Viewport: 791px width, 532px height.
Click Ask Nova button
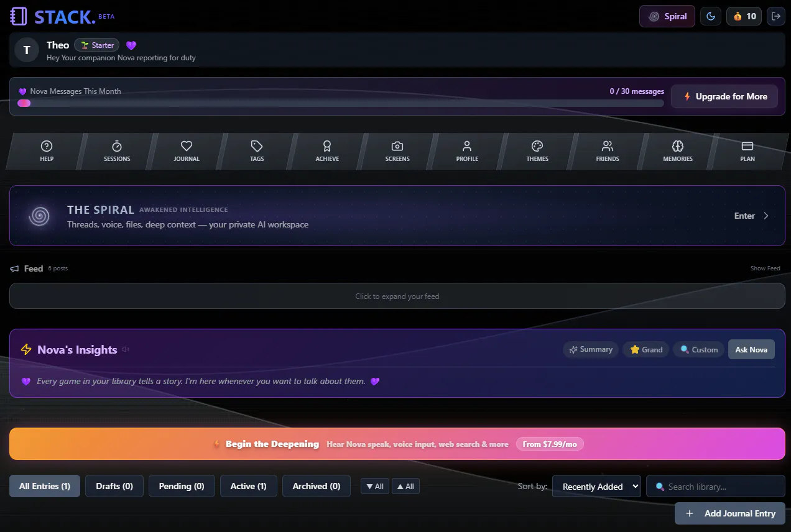pos(751,349)
